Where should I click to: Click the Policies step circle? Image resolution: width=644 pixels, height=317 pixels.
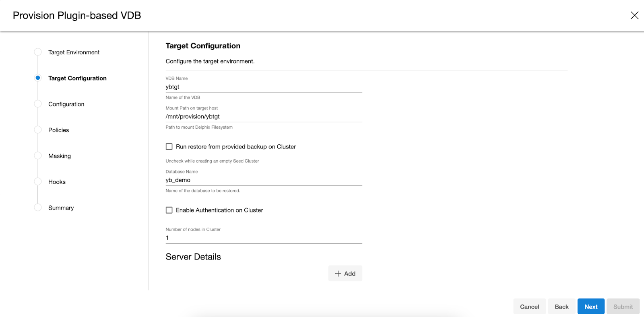[x=38, y=130]
